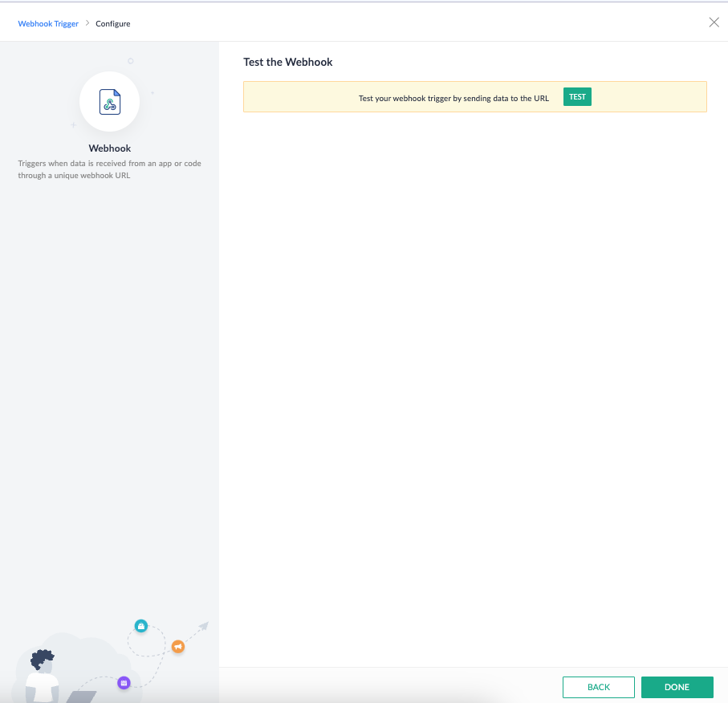Click the Webhook title in left panel
Screen dimensions: 728x703
pos(110,148)
